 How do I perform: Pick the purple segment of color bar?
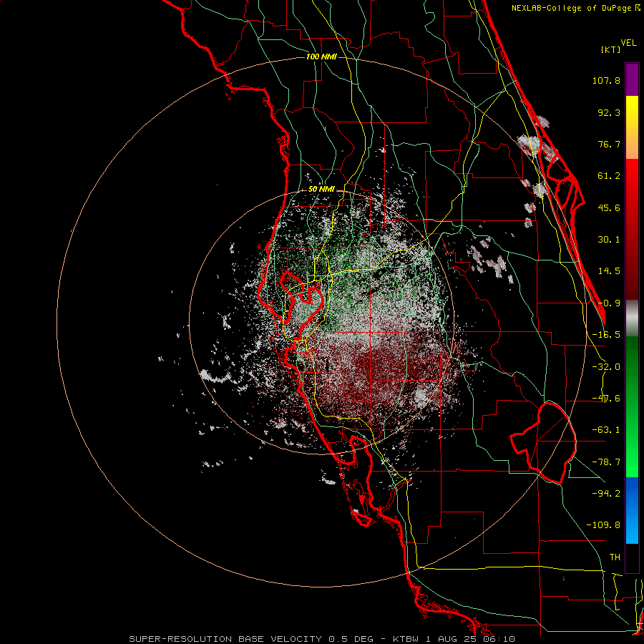632,79
